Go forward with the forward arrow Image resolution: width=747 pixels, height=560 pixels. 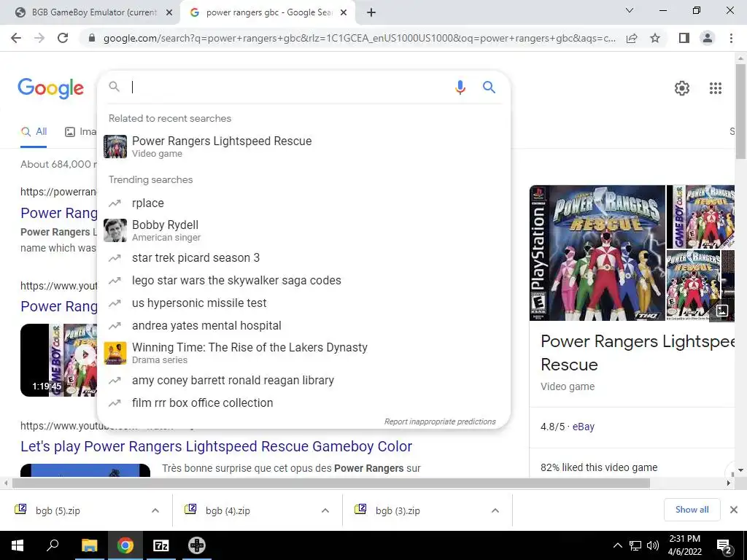click(39, 38)
